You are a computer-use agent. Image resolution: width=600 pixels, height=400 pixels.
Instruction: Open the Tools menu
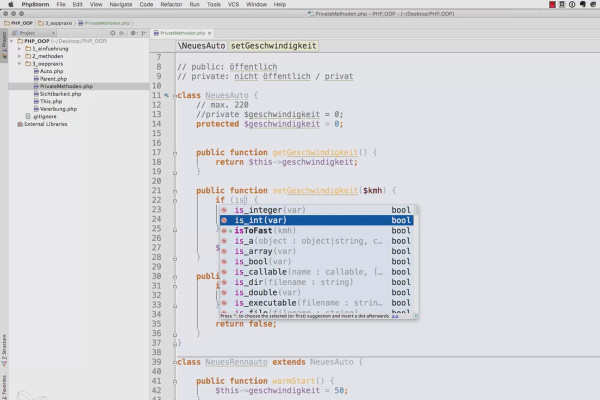pos(214,5)
